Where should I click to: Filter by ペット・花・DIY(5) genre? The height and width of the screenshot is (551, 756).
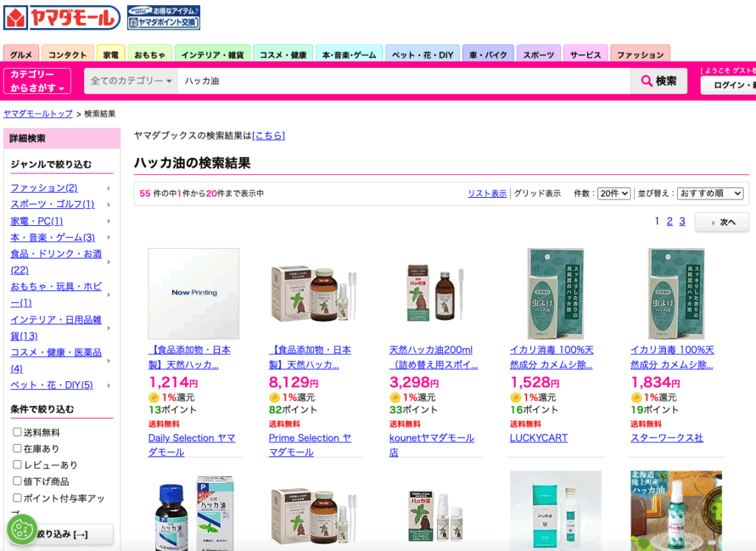coord(52,385)
